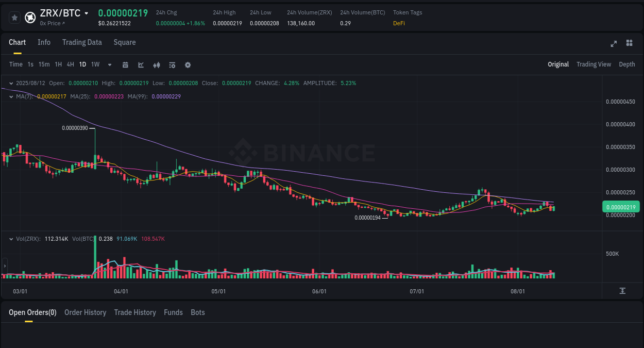Select the 15m interval
This screenshot has width=644, height=348.
[44, 64]
